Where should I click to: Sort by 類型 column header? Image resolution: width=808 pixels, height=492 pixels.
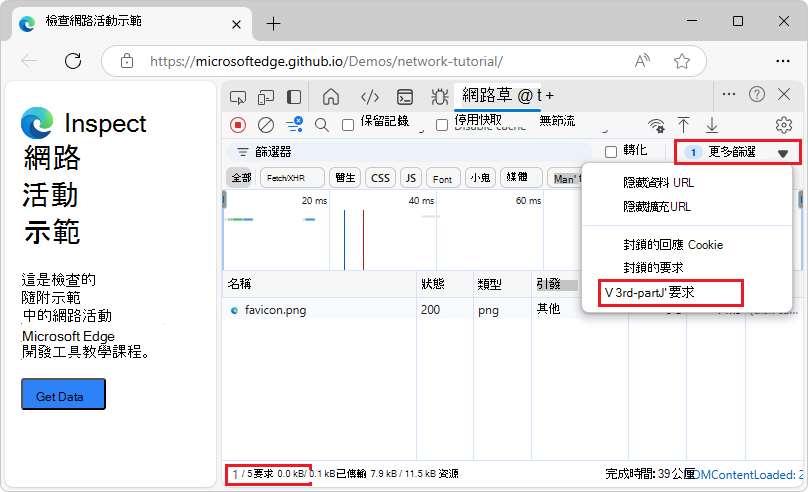502,284
